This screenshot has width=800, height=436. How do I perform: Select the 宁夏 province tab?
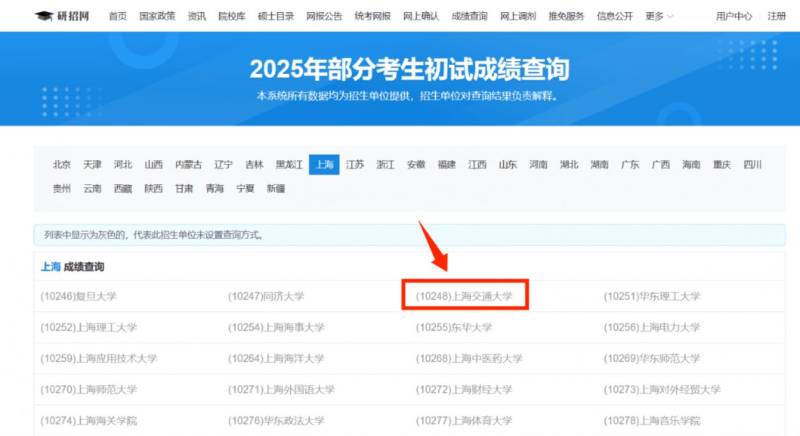(245, 189)
